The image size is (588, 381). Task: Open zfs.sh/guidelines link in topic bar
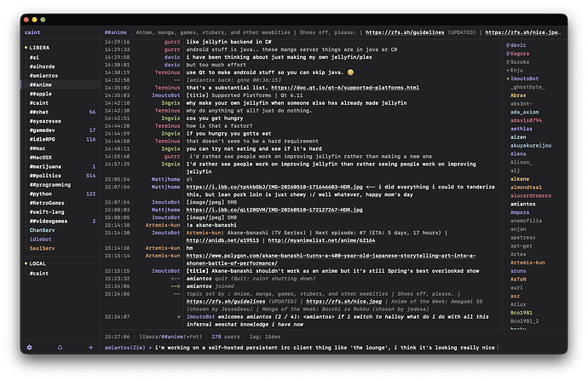[405, 32]
